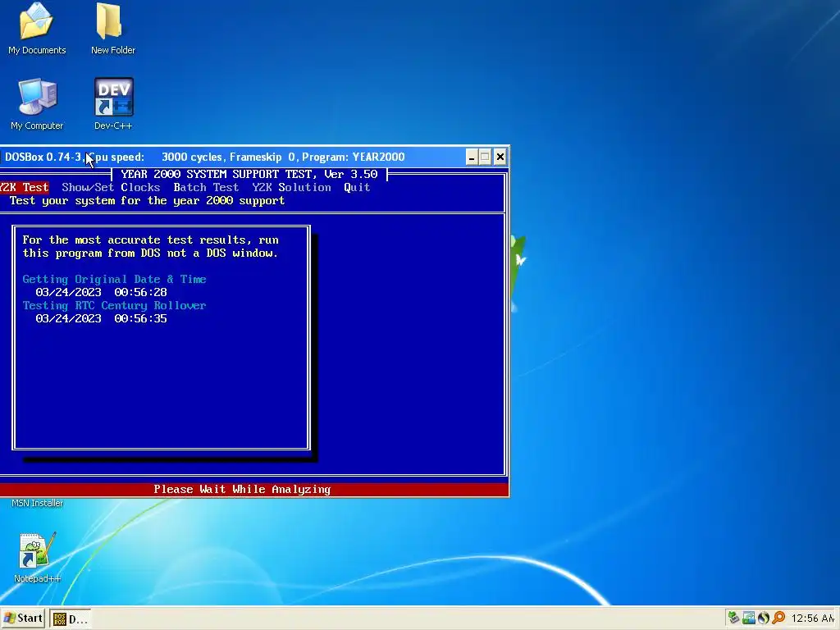Viewport: 840px width, 630px height.
Task: Click the taskbar clock showing 12:56 AM
Action: (x=813, y=619)
